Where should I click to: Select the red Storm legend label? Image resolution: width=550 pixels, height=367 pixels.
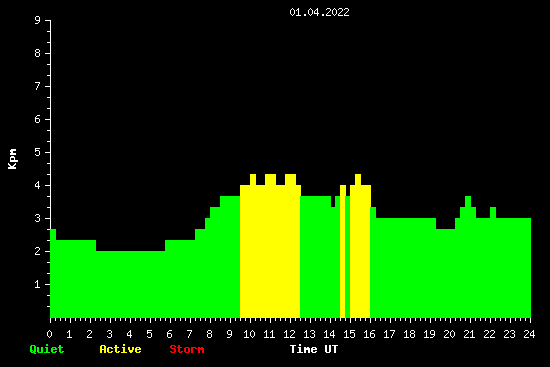point(187,349)
